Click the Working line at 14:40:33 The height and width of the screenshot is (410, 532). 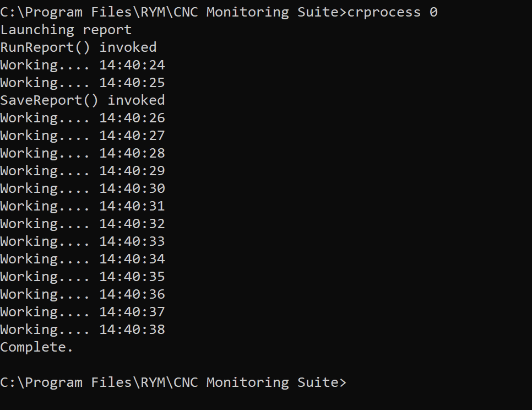point(83,242)
